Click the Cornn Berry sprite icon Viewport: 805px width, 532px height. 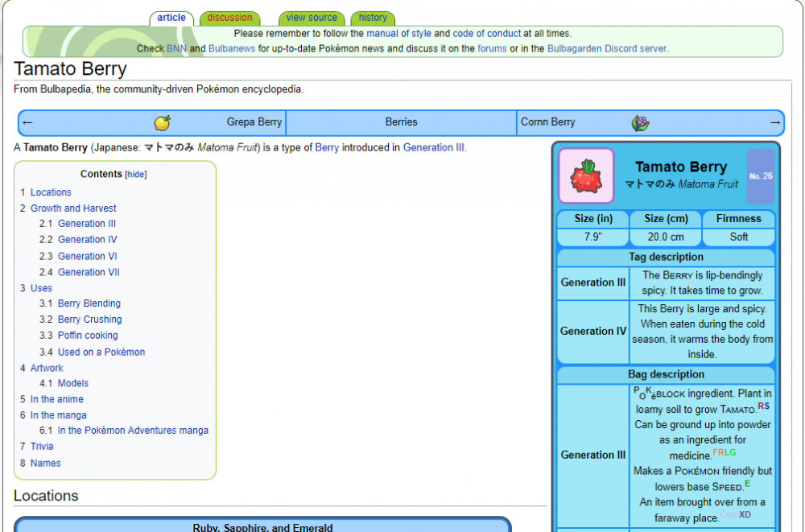pos(640,122)
